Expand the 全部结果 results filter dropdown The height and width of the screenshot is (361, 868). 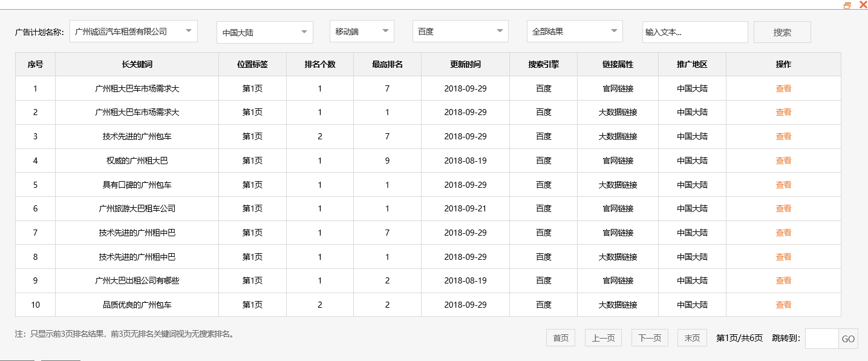point(573,30)
